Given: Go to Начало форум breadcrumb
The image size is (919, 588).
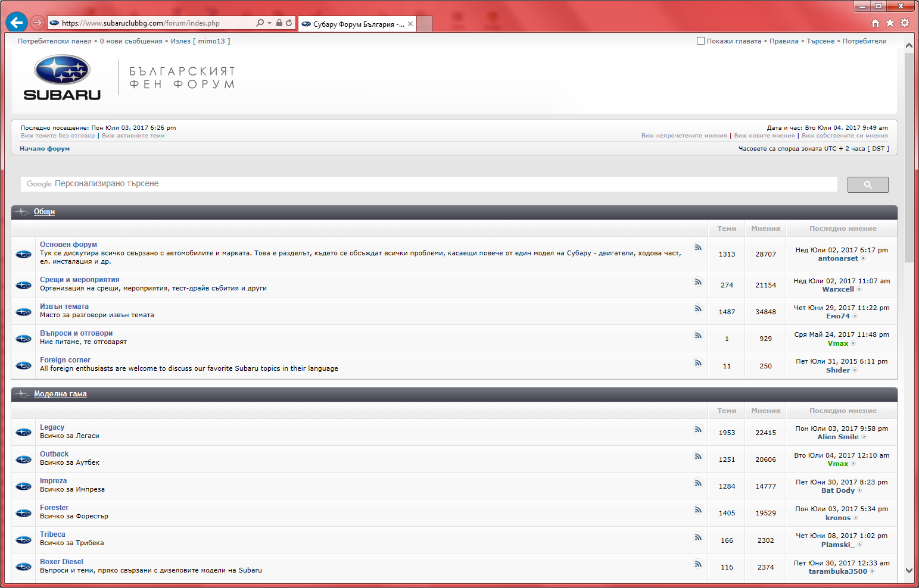Looking at the screenshot, I should [45, 149].
